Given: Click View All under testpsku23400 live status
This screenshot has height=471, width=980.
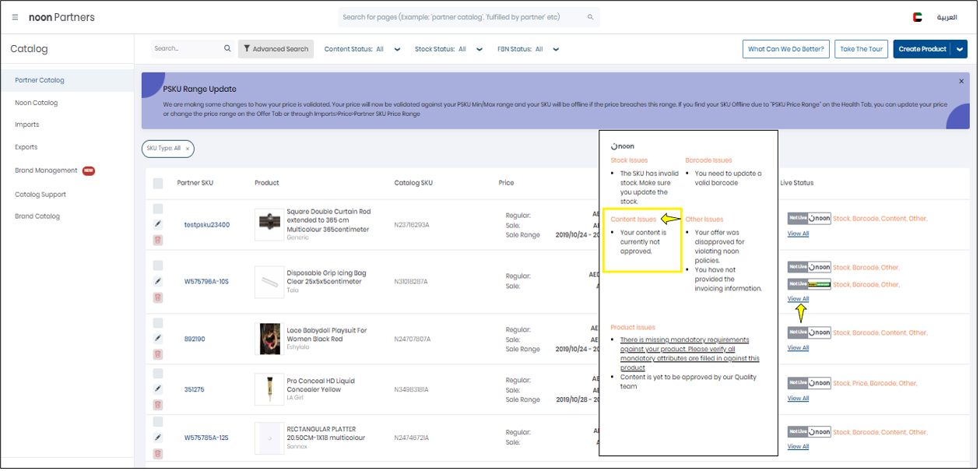Looking at the screenshot, I should [797, 233].
